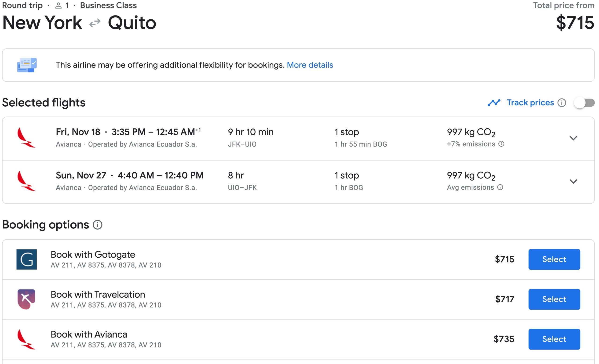Click the round trip arrows icon
Screen dimensions: 599x364
[95, 23]
